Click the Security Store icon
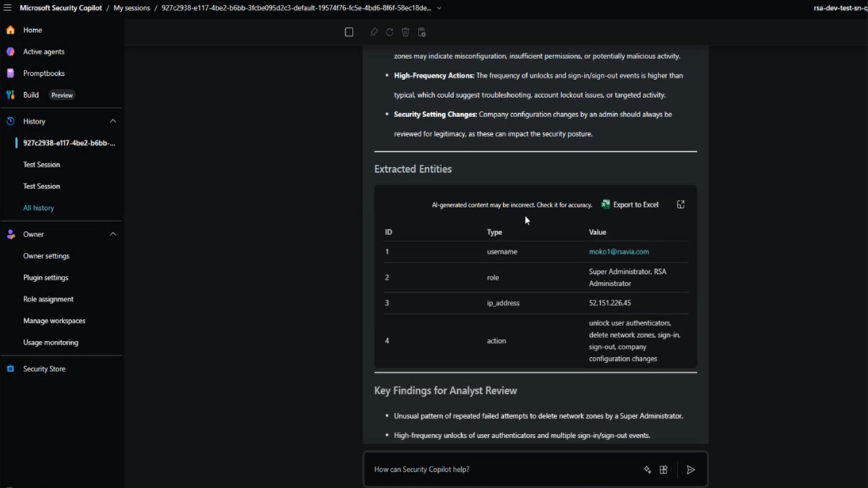Image resolution: width=868 pixels, height=488 pixels. pos(10,369)
